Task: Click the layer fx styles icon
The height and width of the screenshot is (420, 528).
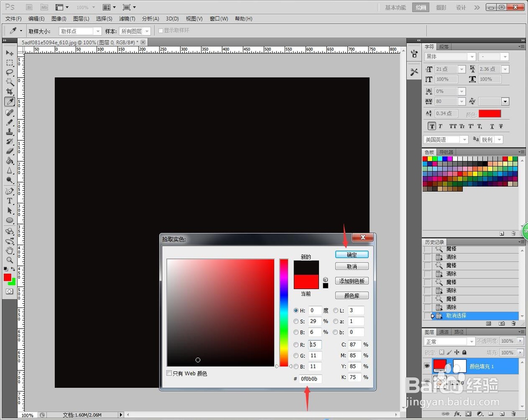Action: [457, 414]
